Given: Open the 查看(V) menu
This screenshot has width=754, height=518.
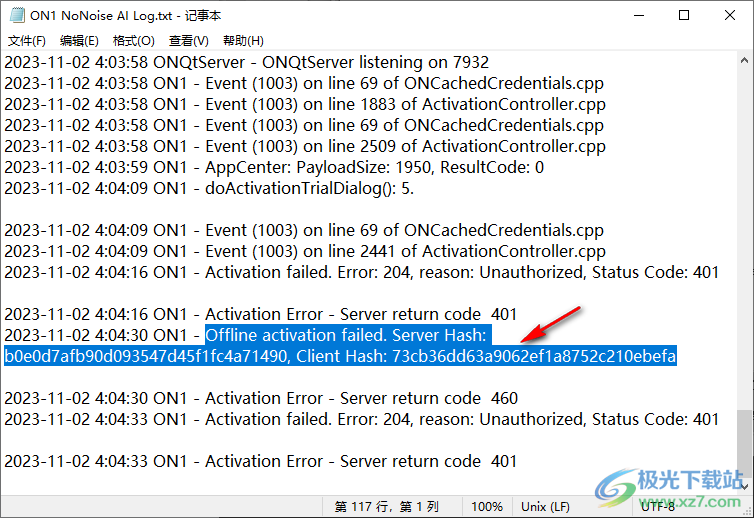Looking at the screenshot, I should click(x=188, y=41).
